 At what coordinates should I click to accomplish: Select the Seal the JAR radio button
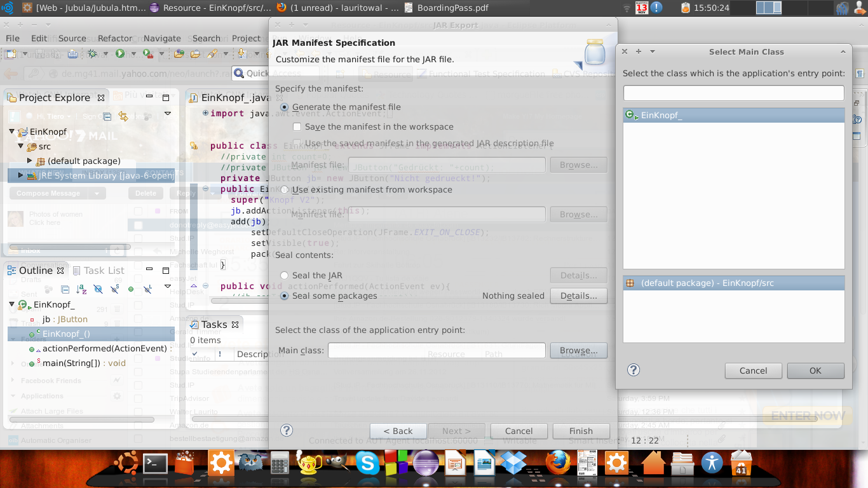pos(285,275)
